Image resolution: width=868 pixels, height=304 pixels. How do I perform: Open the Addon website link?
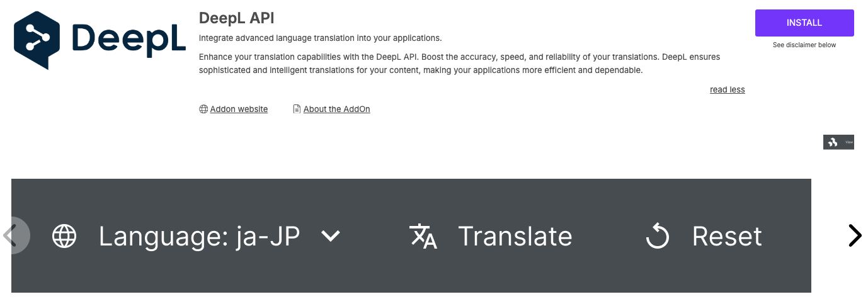[x=239, y=109]
